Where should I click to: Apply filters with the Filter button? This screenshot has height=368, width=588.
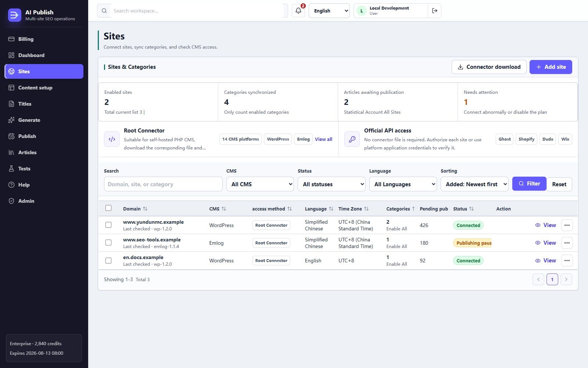coord(529,184)
